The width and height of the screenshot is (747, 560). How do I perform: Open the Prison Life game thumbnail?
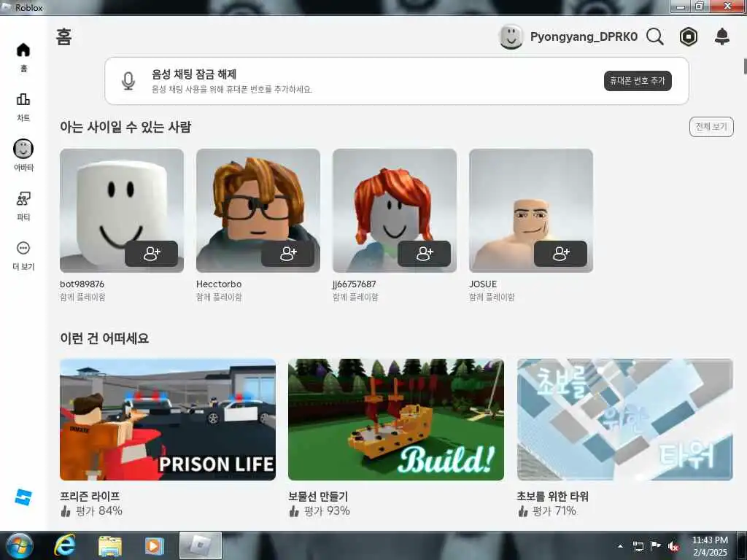pos(168,419)
